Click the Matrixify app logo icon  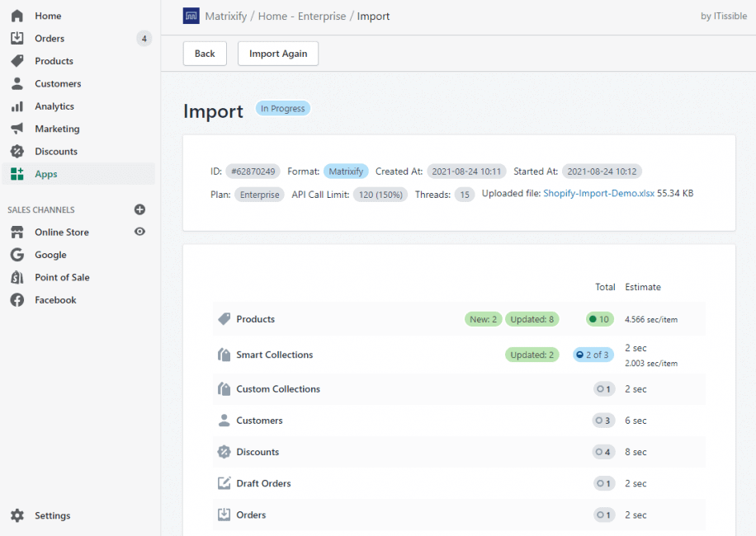click(191, 16)
